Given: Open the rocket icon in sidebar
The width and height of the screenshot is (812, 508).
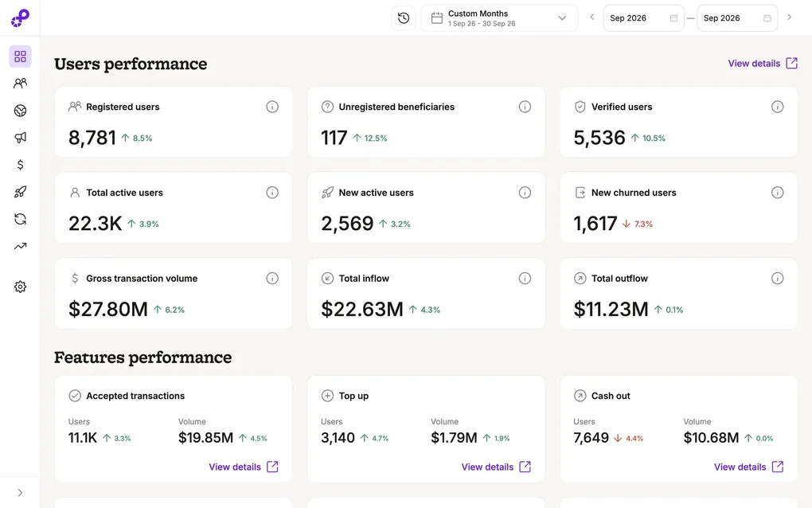Looking at the screenshot, I should point(20,192).
